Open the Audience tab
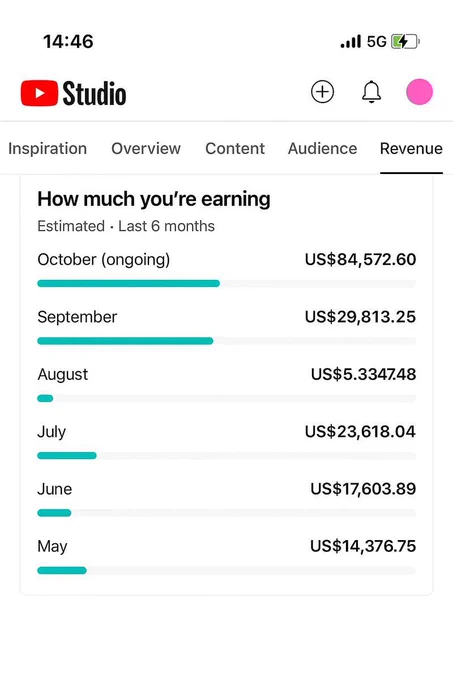The height and width of the screenshot is (680, 453). 323,148
